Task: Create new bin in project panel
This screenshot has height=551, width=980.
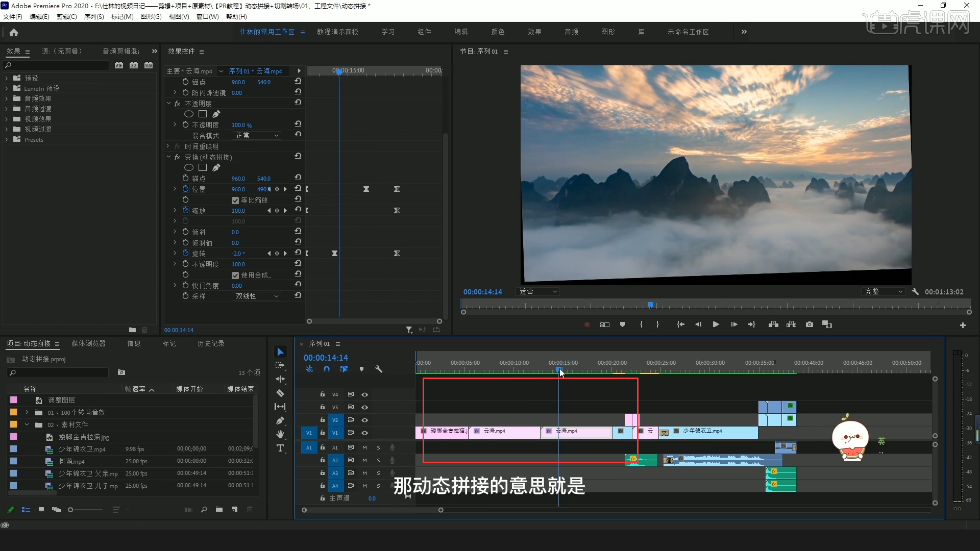Action: pos(219,509)
